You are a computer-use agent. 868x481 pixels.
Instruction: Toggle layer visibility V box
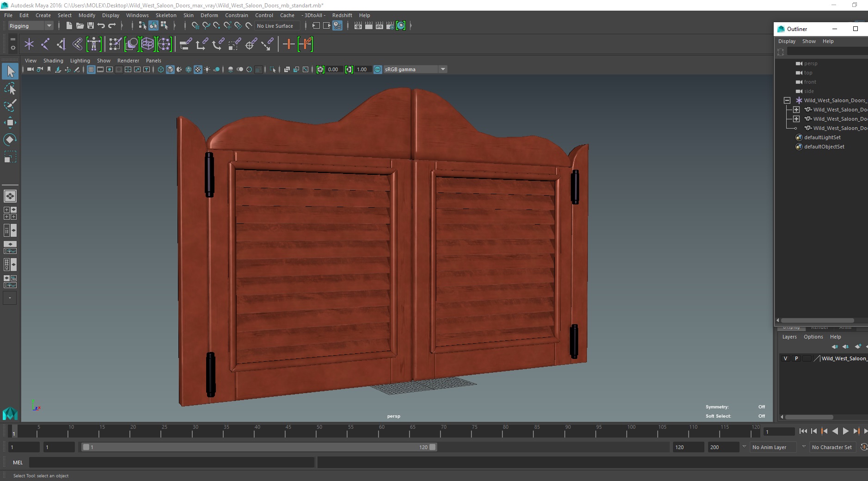[785, 358]
